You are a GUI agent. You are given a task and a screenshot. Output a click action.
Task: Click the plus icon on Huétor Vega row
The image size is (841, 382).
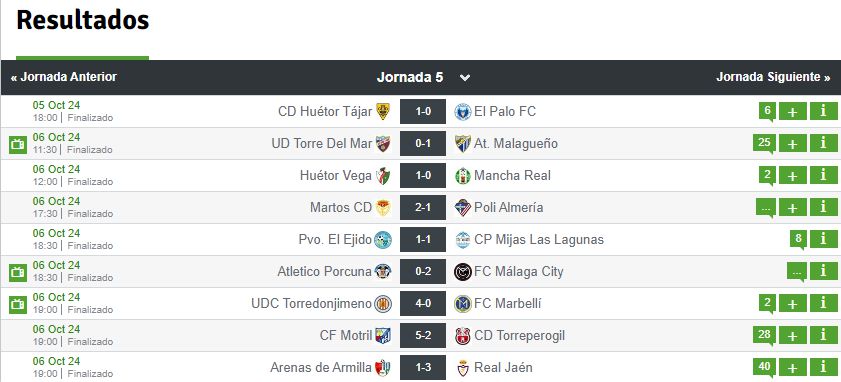pos(793,175)
